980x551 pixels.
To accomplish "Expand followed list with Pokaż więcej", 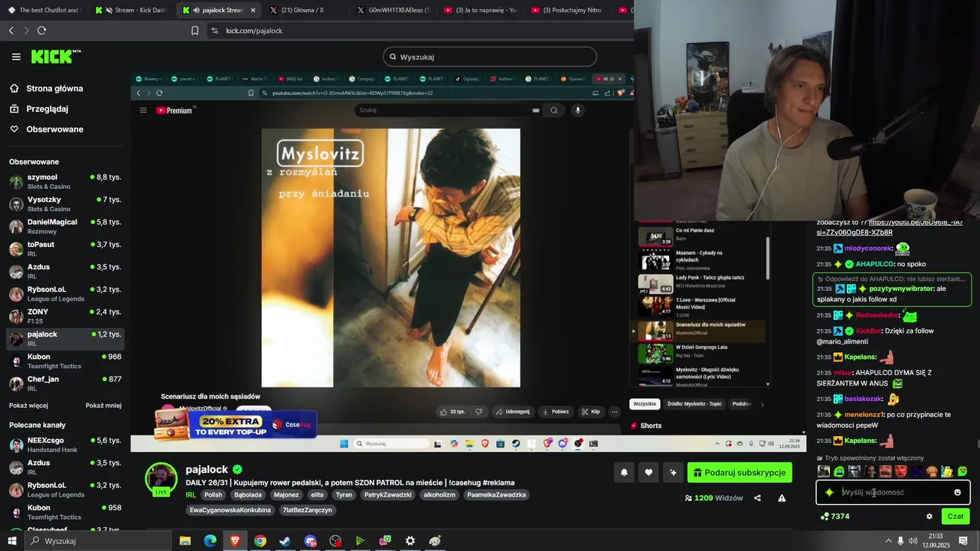I will point(28,406).
